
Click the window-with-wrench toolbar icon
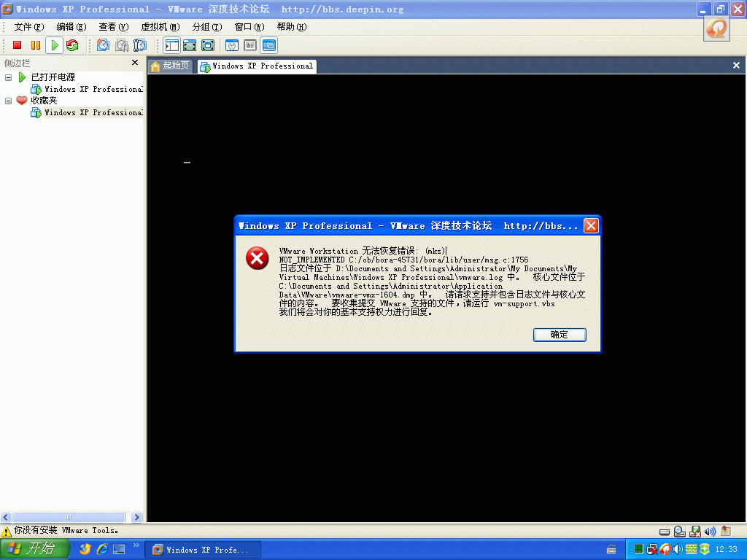pos(231,45)
